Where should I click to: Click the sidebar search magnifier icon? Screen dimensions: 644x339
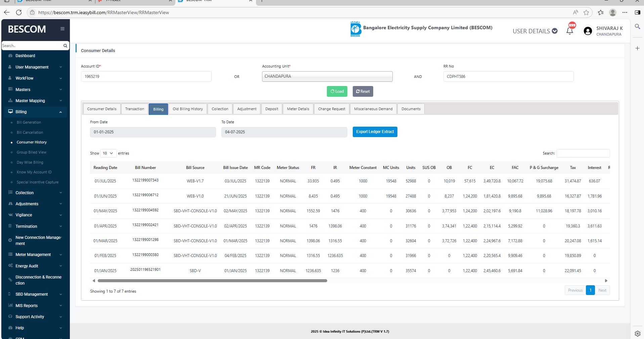(x=65, y=46)
